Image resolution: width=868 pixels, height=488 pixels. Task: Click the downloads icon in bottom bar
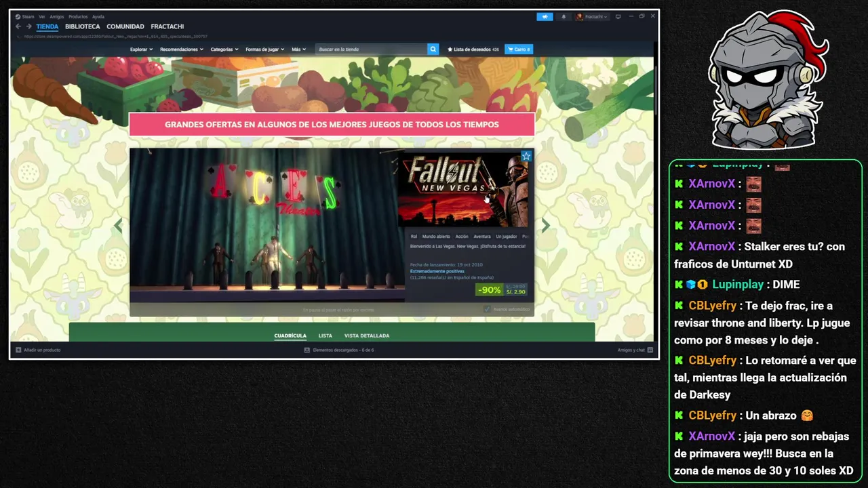coord(307,350)
